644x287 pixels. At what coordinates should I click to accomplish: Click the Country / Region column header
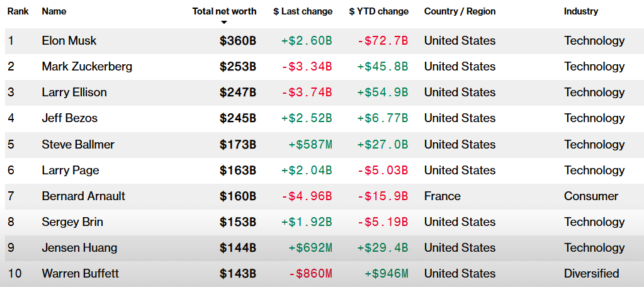pyautogui.click(x=460, y=11)
